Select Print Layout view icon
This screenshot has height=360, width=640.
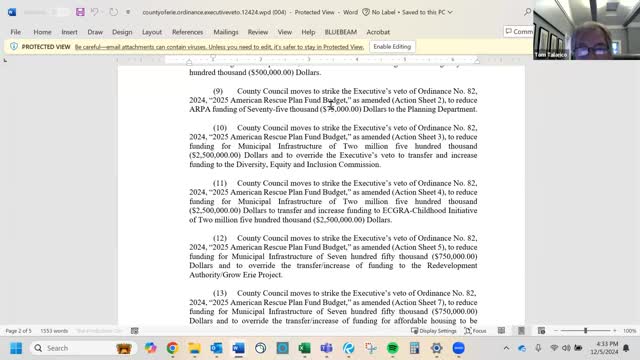521,331
